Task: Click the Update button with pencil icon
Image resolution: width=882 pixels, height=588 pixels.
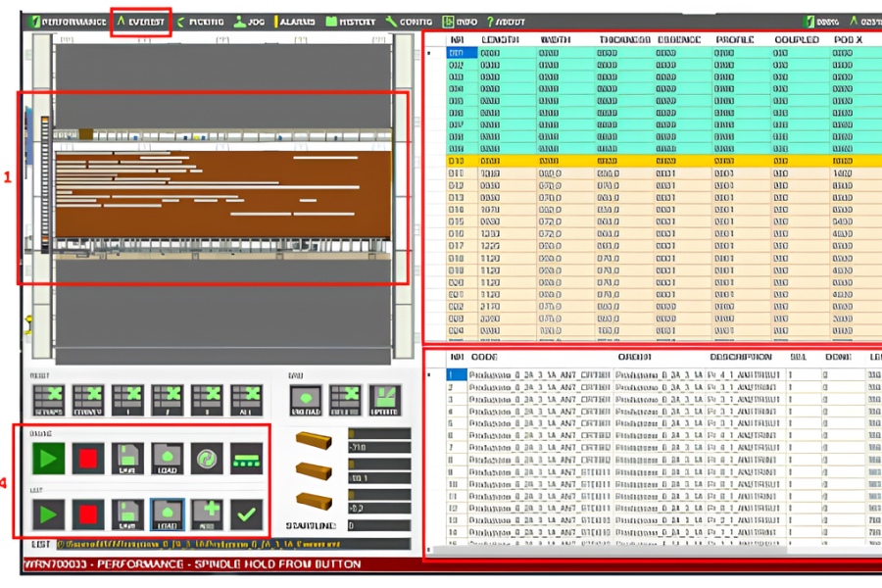Action: click(x=385, y=400)
